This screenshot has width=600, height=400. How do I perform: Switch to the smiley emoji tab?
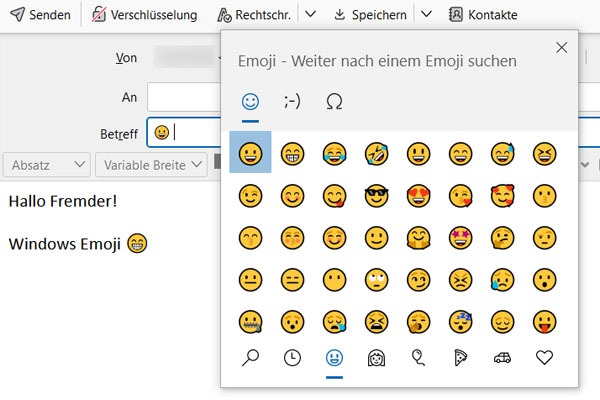click(x=250, y=102)
